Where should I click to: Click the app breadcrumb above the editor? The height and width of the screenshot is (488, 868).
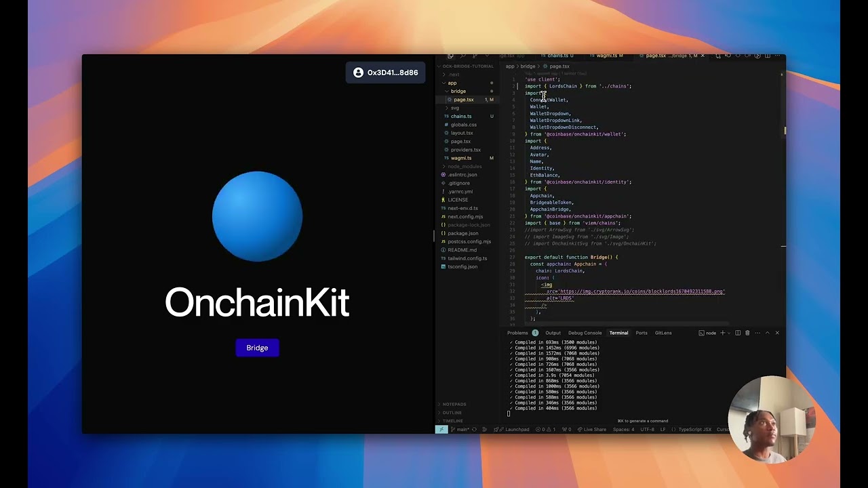coord(510,66)
